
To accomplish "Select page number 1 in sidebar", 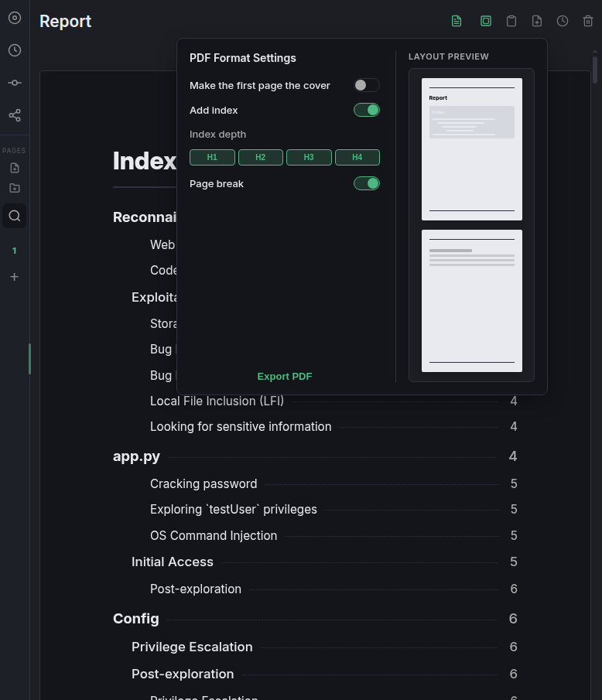I will pyautogui.click(x=14, y=251).
